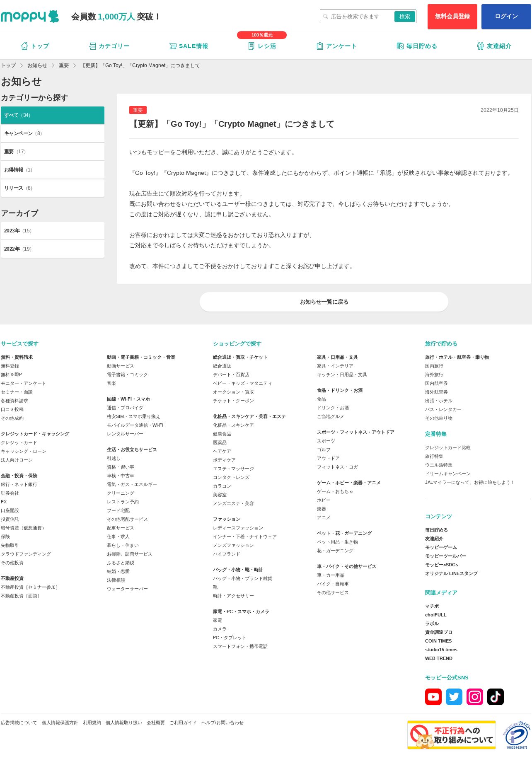Open the TikTok official account icon
The height and width of the screenshot is (766, 532).
click(x=496, y=697)
